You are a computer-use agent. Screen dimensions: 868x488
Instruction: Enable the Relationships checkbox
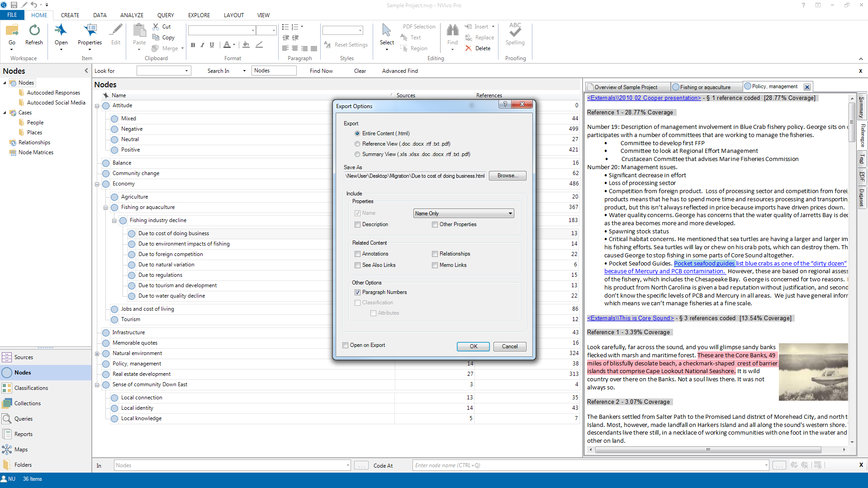tap(435, 254)
